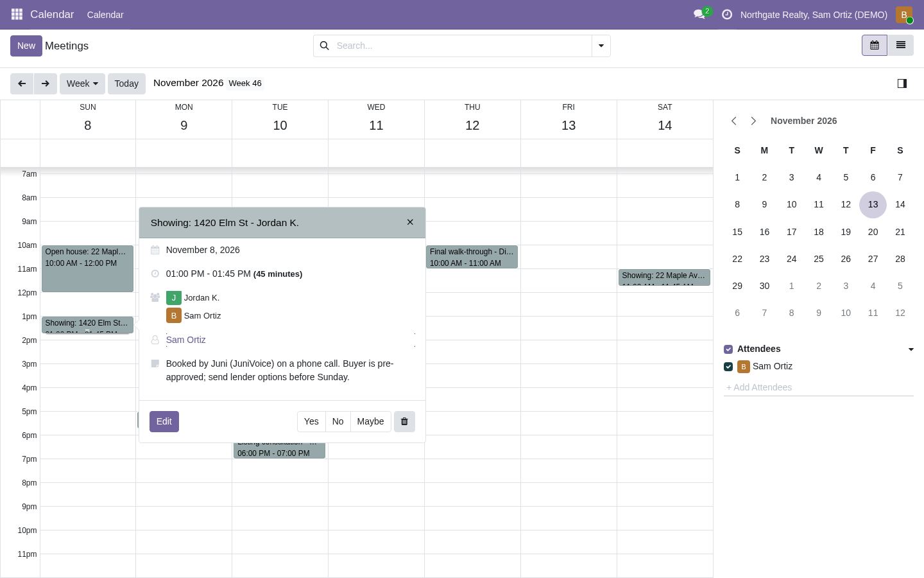Close the event popover
Screen dimensions: 924x578
(x=410, y=222)
